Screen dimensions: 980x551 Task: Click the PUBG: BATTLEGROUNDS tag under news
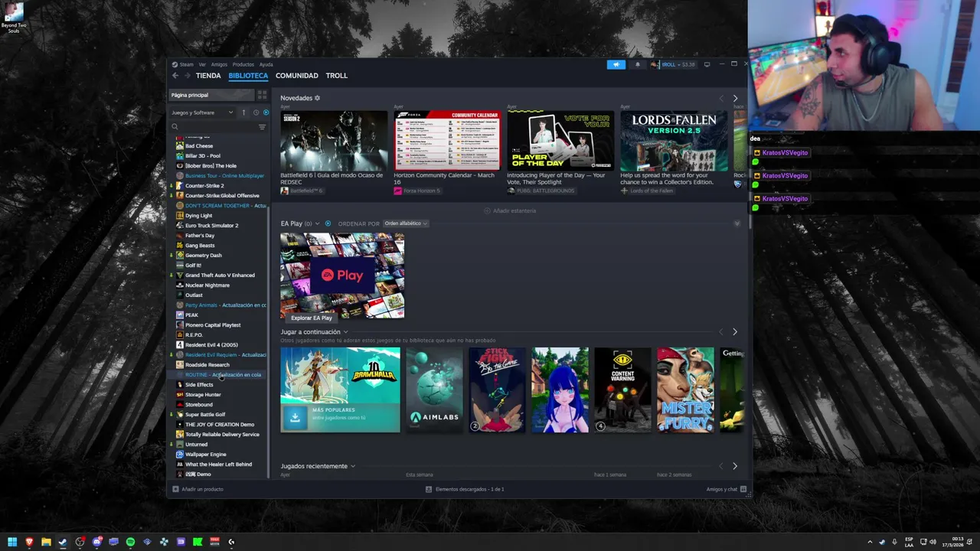tap(541, 191)
